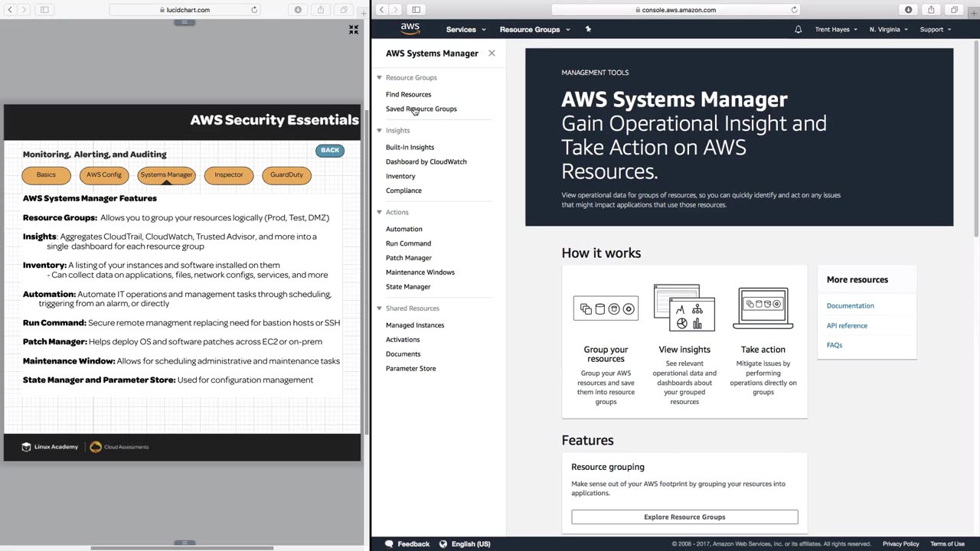Open the Services dropdown in AWS navbar
This screenshot has height=551, width=980.
(465, 29)
